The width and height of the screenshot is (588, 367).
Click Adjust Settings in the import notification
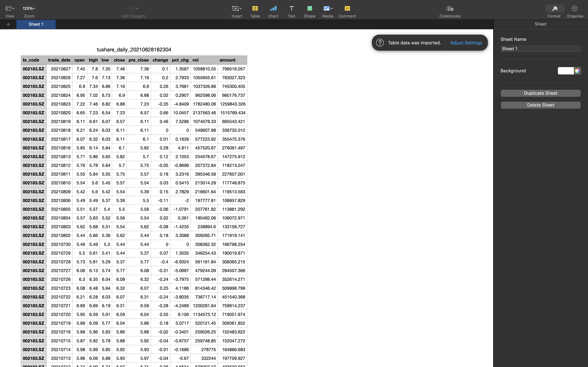(x=466, y=42)
